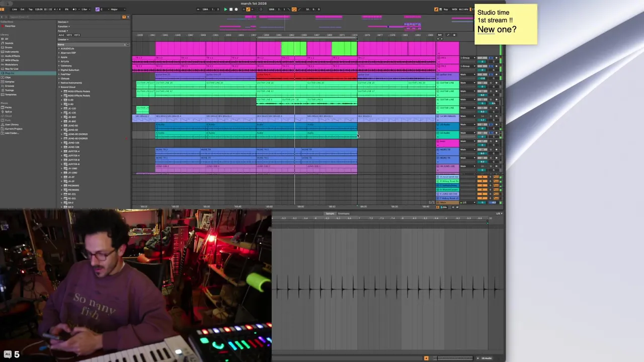This screenshot has width=644, height=362.
Task: Expand the Native Instruments plug-in folder
Action: click(59, 83)
